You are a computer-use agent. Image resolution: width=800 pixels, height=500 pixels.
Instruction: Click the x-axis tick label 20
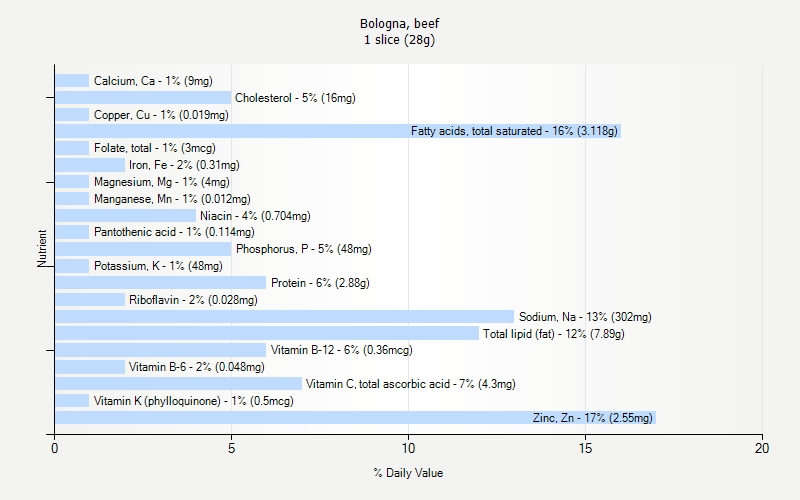click(x=762, y=448)
